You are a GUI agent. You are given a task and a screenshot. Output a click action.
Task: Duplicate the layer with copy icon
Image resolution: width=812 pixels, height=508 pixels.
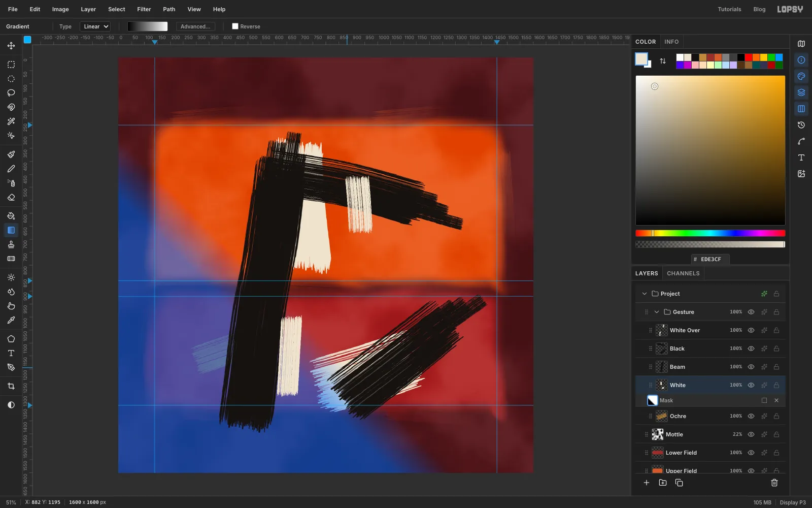(679, 483)
